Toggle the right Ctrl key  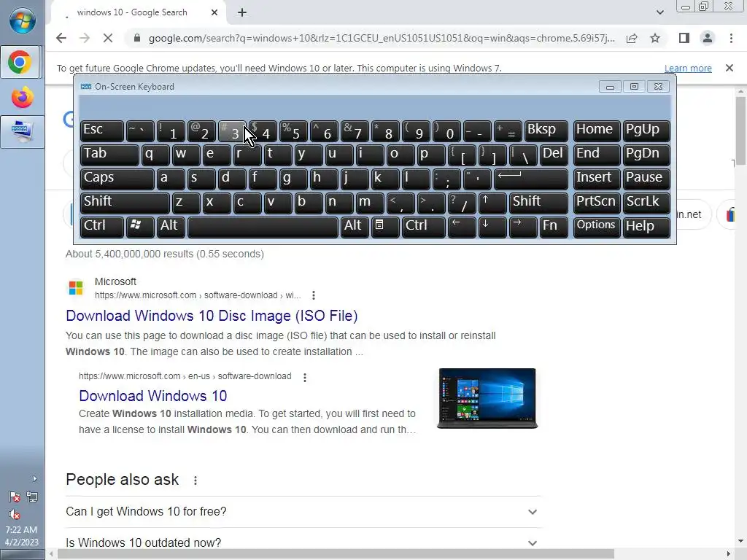(x=424, y=227)
